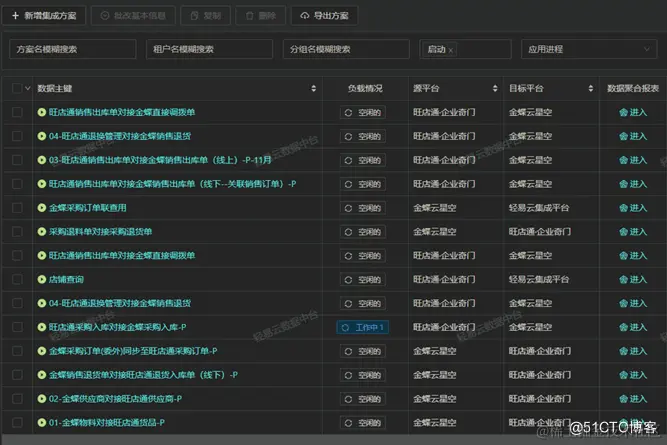This screenshot has width=667, height=445.
Task: Click 轻易云集成平台 target cell in 店铺查询 row
Action: 539,279
